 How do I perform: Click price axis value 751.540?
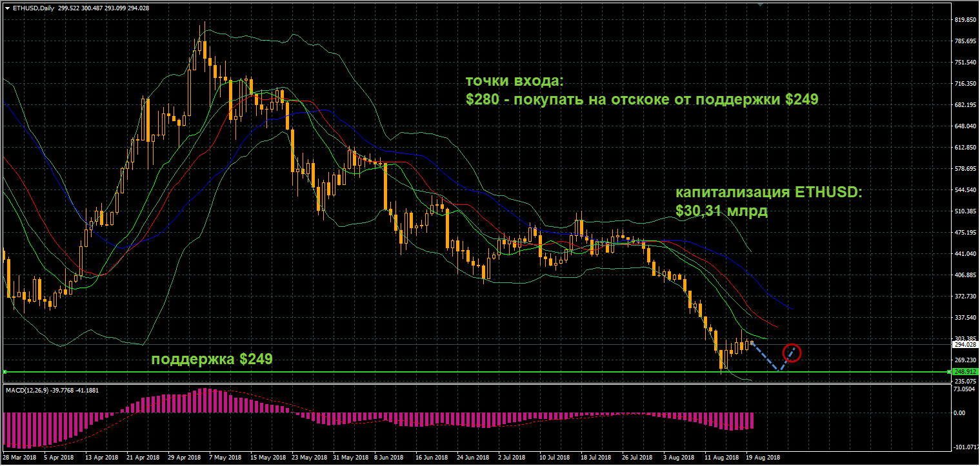click(x=964, y=63)
